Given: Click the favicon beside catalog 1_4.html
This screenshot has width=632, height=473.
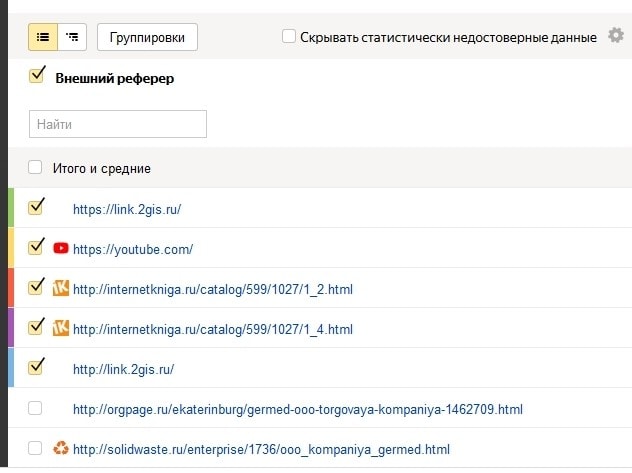Looking at the screenshot, I should click(61, 328).
